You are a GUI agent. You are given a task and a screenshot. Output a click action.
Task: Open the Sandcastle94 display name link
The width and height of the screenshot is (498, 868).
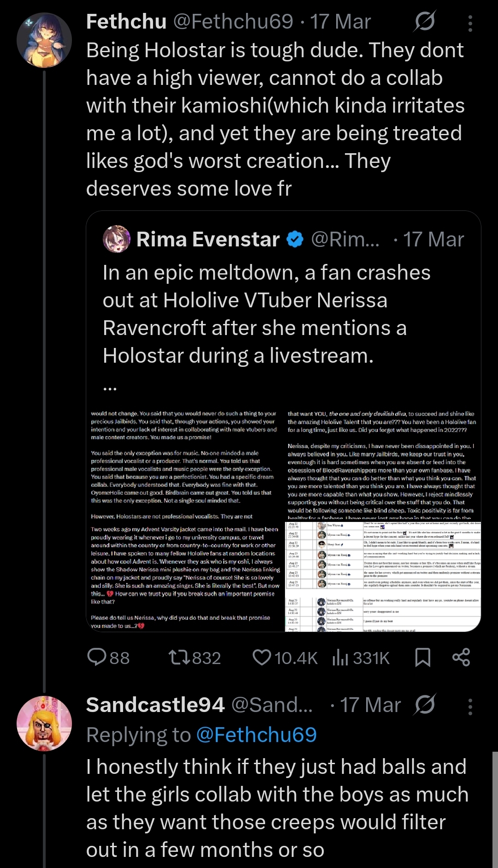click(155, 705)
